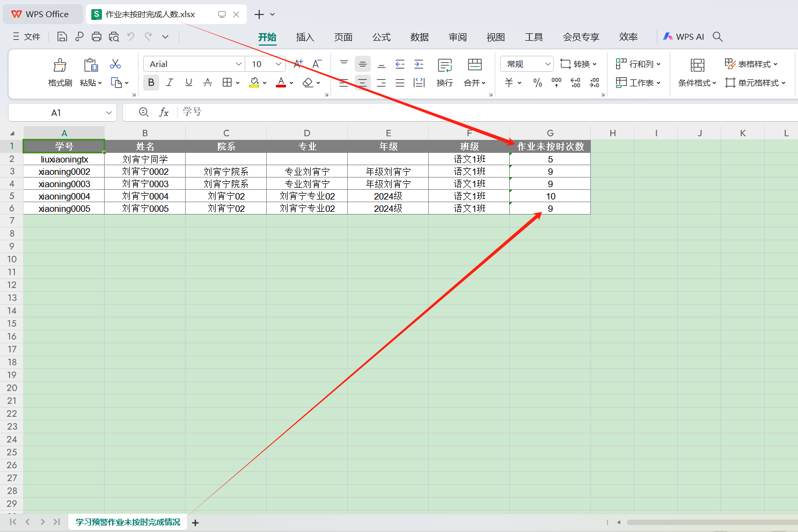Click the Cut scissors icon

[x=115, y=64]
